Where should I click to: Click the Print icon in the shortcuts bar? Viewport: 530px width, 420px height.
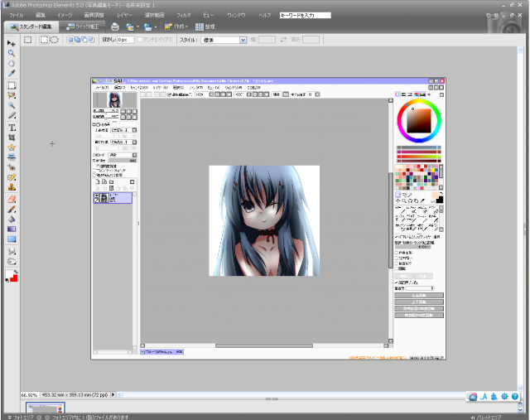click(115, 27)
